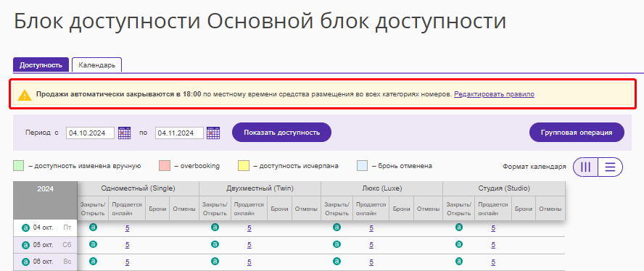Click the Двухместный (Twin) column header
This screenshot has width=644, height=271.
(x=260, y=188)
